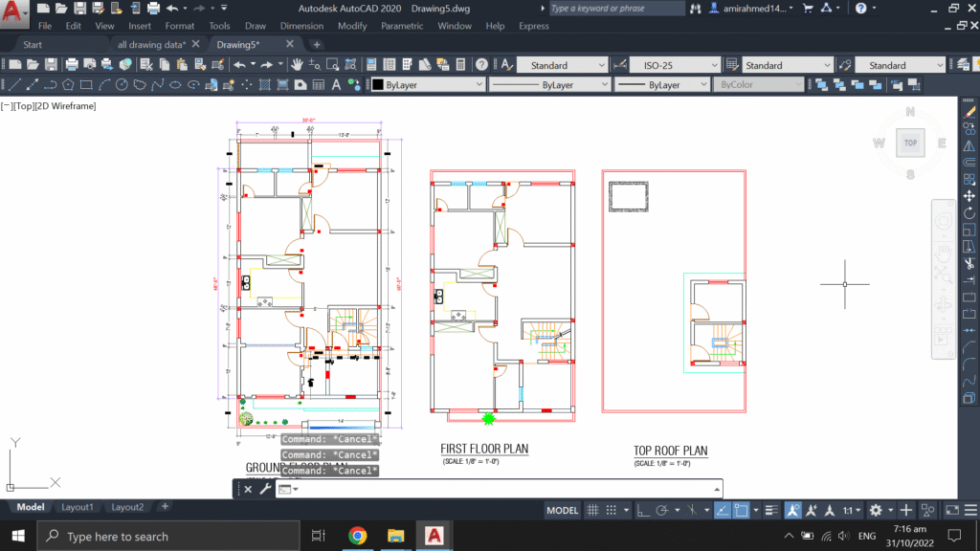
Task: Select the Multiline Text tool
Action: [336, 85]
